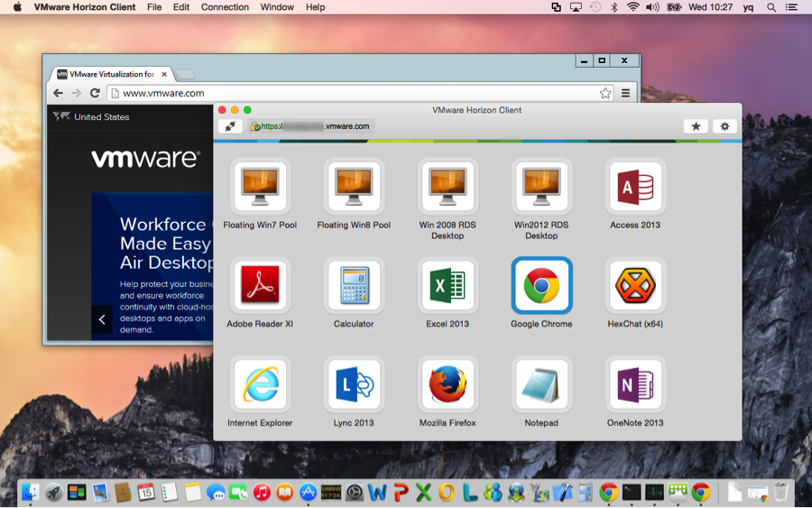812x508 pixels.
Task: Click the Bluetooth menu bar icon
Action: pos(614,7)
